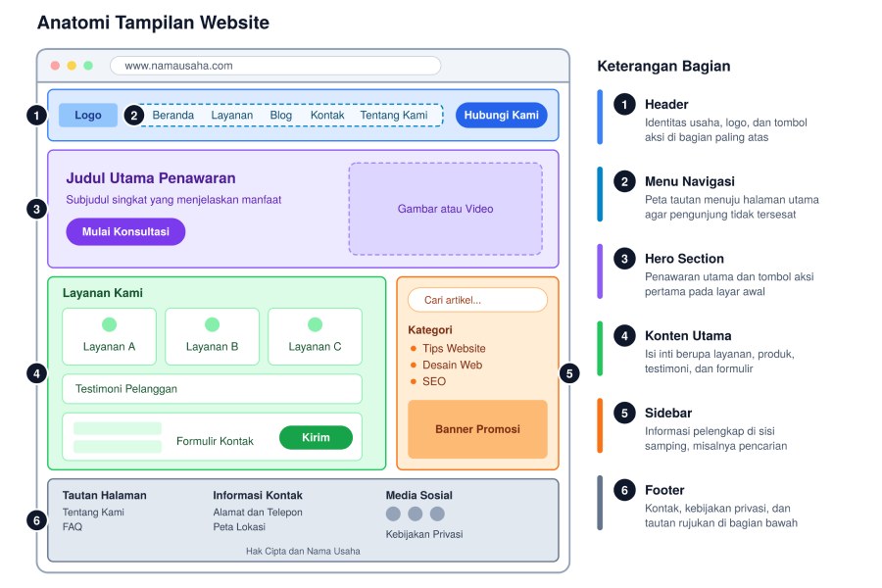882x588 pixels.
Task: Click the Header legend title
Action: [666, 104]
